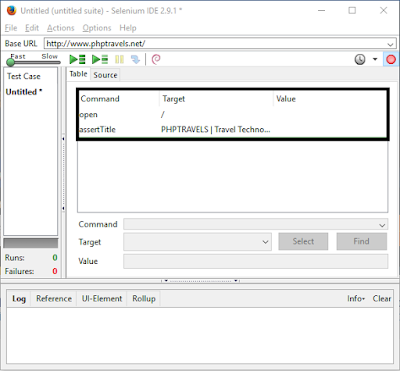Open the Options menu
Image resolution: width=400 pixels, height=371 pixels.
tap(97, 28)
